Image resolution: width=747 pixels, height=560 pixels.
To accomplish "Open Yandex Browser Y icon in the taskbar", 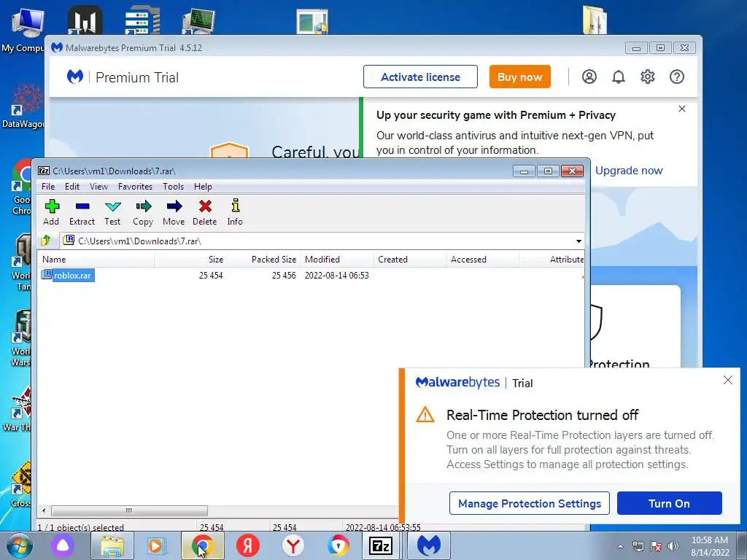I will [x=293, y=545].
